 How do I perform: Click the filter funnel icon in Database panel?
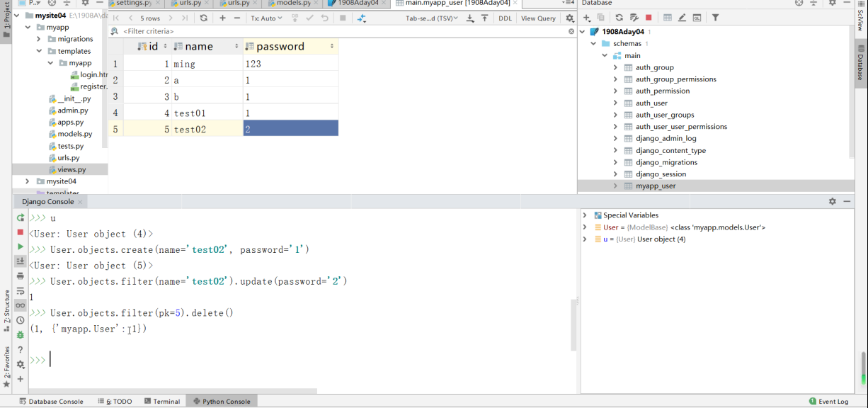click(716, 18)
